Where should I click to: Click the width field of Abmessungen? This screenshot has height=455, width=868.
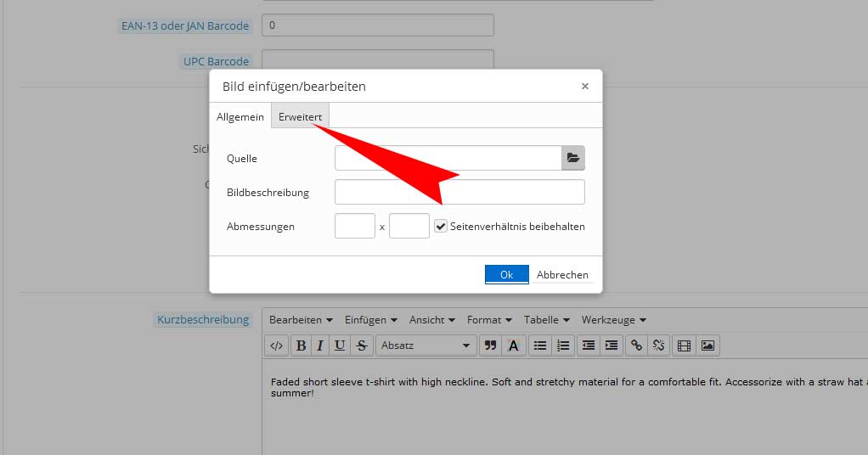[x=355, y=226]
